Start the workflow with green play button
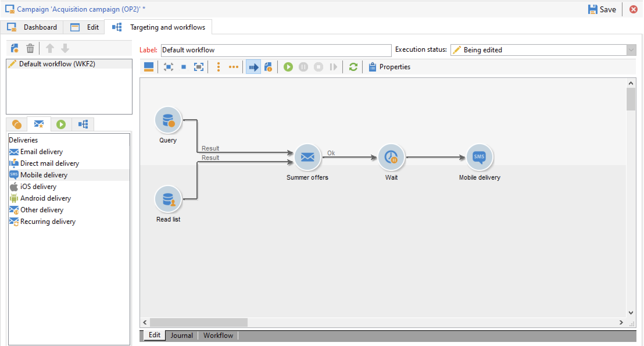 coord(288,67)
